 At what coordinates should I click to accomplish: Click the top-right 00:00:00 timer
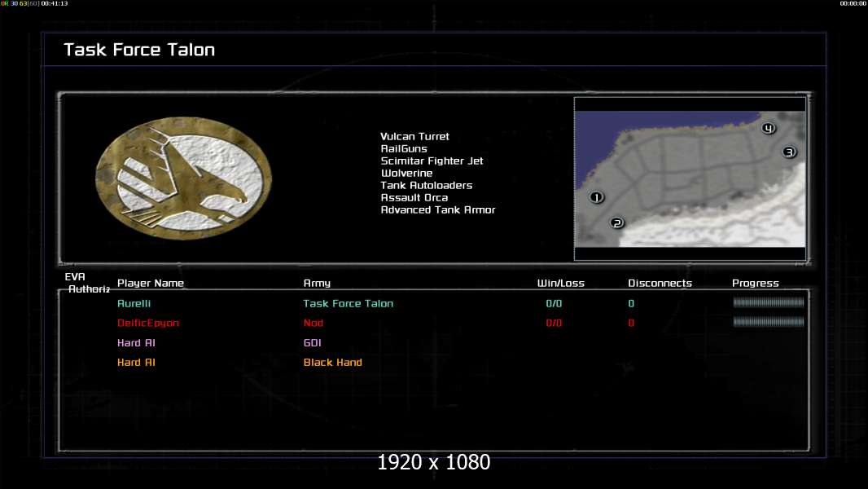(x=853, y=3)
